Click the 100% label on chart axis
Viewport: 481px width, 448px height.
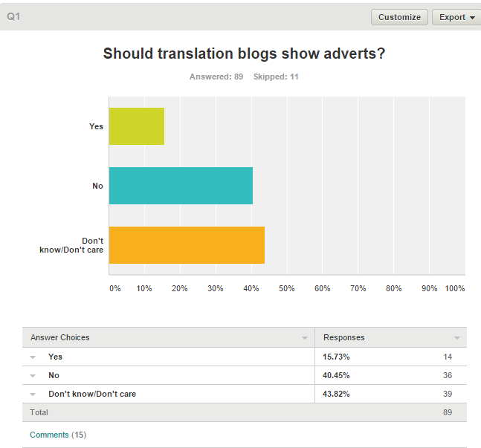click(455, 288)
